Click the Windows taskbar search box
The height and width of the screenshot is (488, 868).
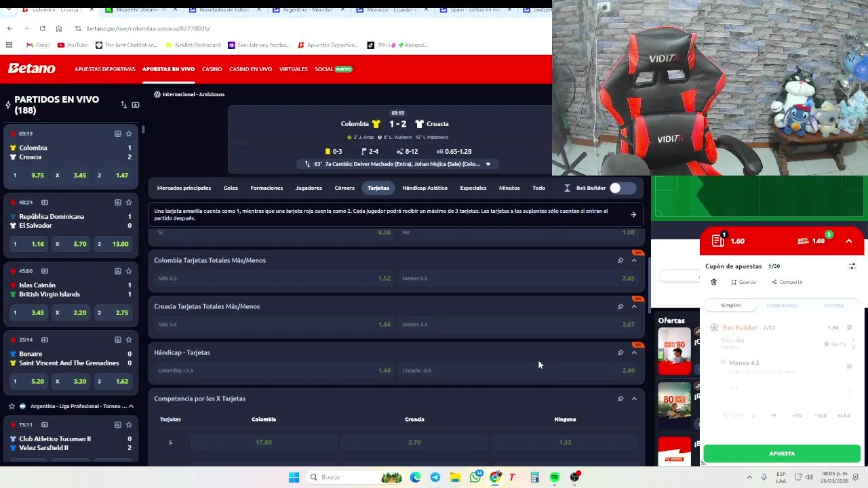[353, 477]
